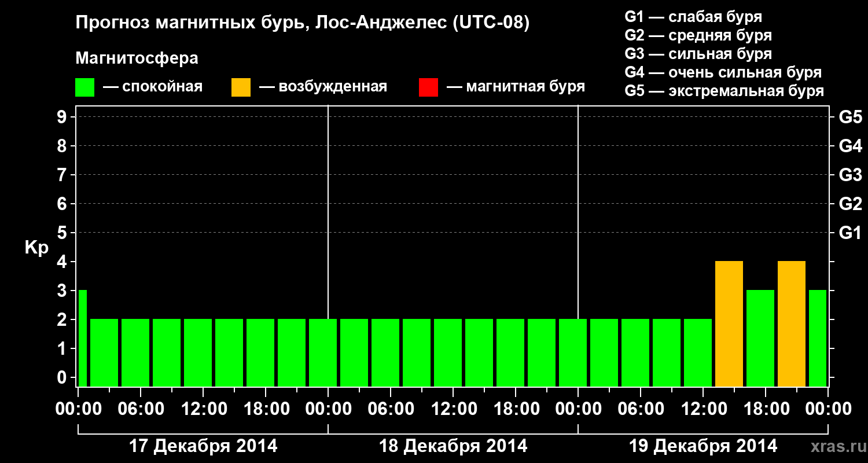Click the '12:00' time label under 17 Декабря
Viewport: 868px width, 463px height.
coord(203,409)
